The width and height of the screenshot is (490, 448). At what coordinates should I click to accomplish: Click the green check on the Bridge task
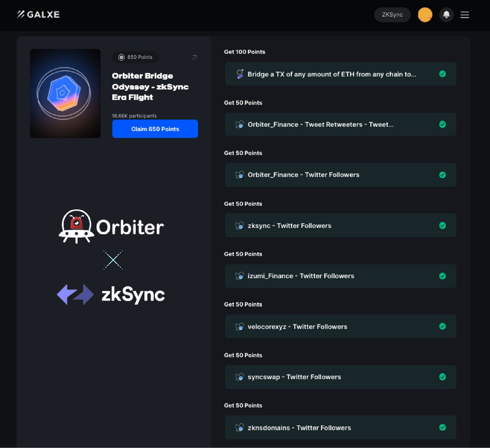coord(443,74)
